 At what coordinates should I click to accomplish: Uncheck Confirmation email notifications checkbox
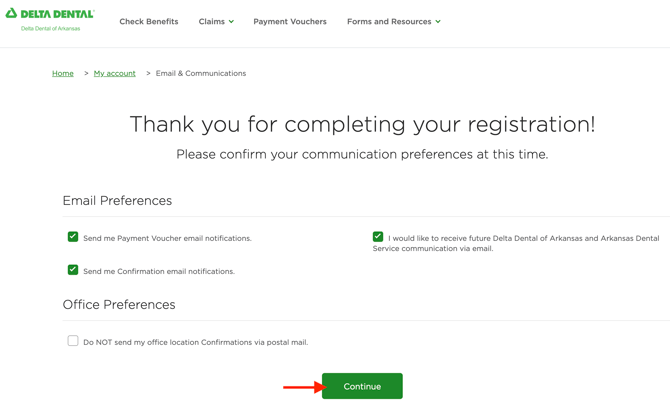tap(73, 270)
